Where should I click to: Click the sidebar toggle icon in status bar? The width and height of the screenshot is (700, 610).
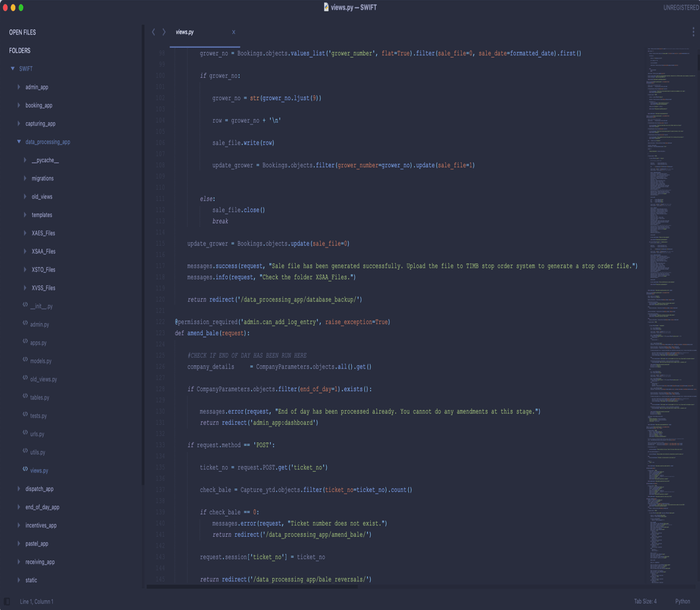[x=7, y=601]
